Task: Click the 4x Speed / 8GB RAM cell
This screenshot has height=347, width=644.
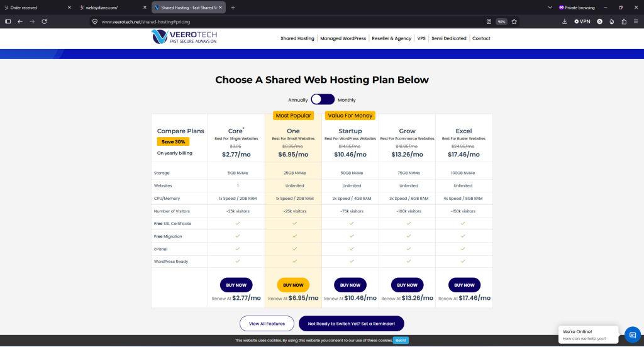Action: (463, 199)
